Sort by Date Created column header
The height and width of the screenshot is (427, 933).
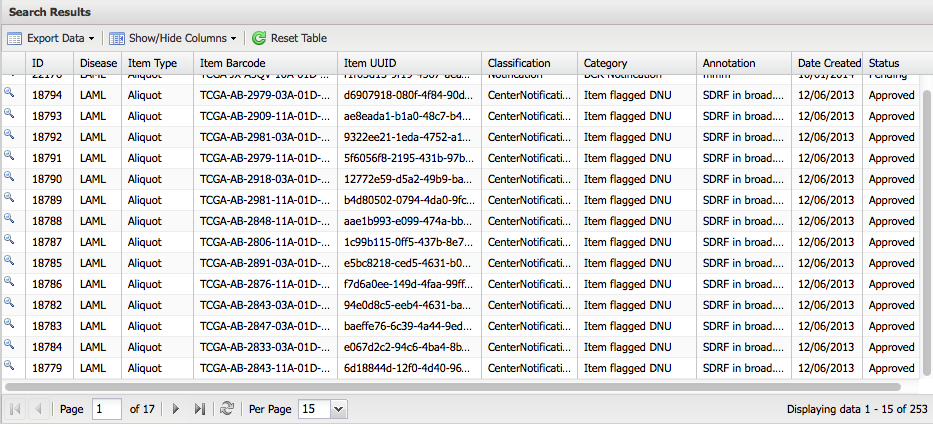click(828, 63)
